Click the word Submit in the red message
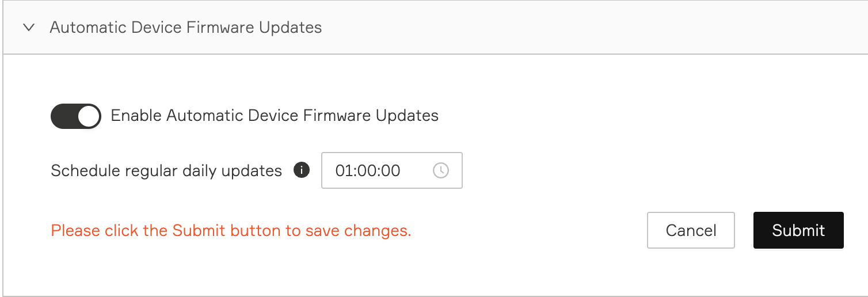868x297 pixels. coord(199,231)
